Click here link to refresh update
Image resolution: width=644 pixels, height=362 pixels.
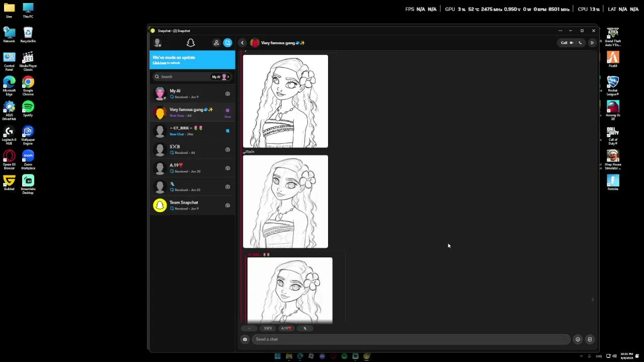pos(159,63)
